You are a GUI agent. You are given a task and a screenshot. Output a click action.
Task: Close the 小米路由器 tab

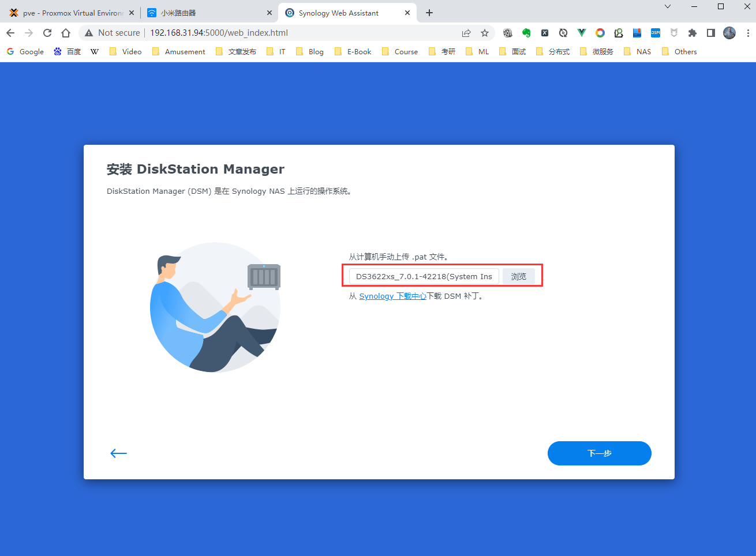(x=270, y=13)
